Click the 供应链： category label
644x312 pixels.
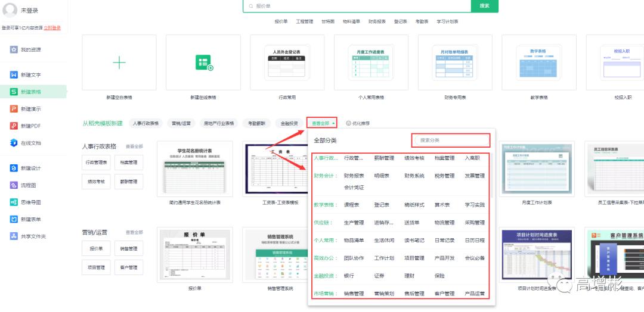coord(323,223)
